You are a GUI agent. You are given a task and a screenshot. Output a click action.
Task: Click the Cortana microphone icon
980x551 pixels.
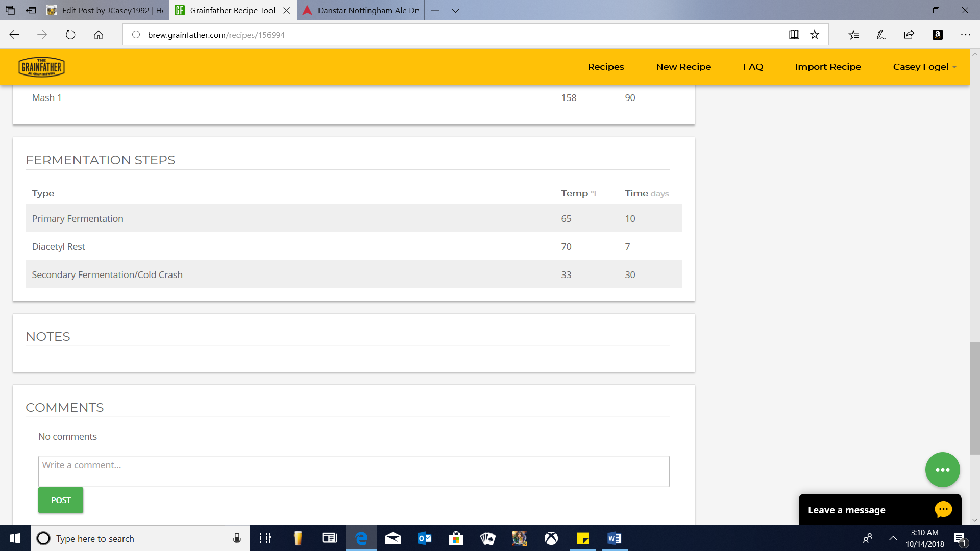pyautogui.click(x=237, y=538)
